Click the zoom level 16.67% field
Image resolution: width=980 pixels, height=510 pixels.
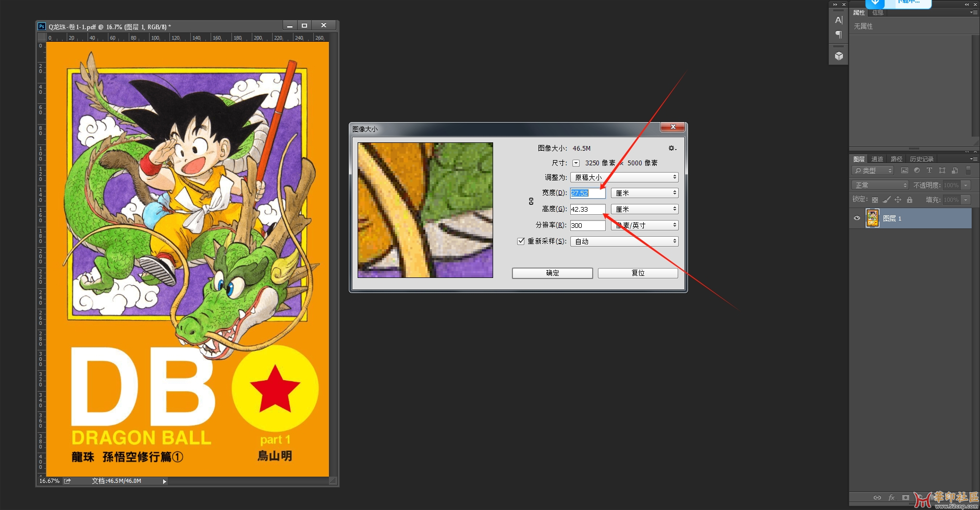tap(50, 481)
